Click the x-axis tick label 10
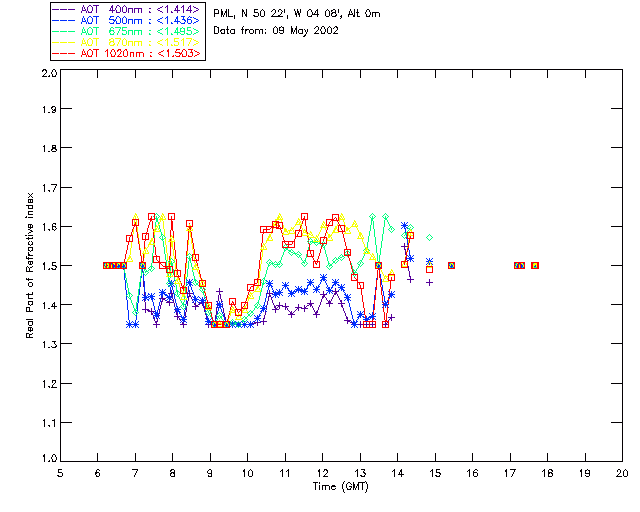This screenshot has width=640, height=512. [x=247, y=473]
